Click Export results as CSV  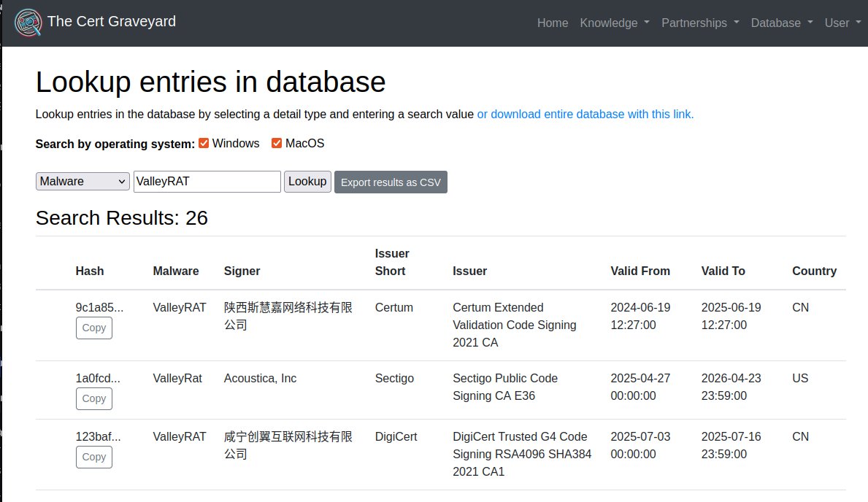coord(391,183)
